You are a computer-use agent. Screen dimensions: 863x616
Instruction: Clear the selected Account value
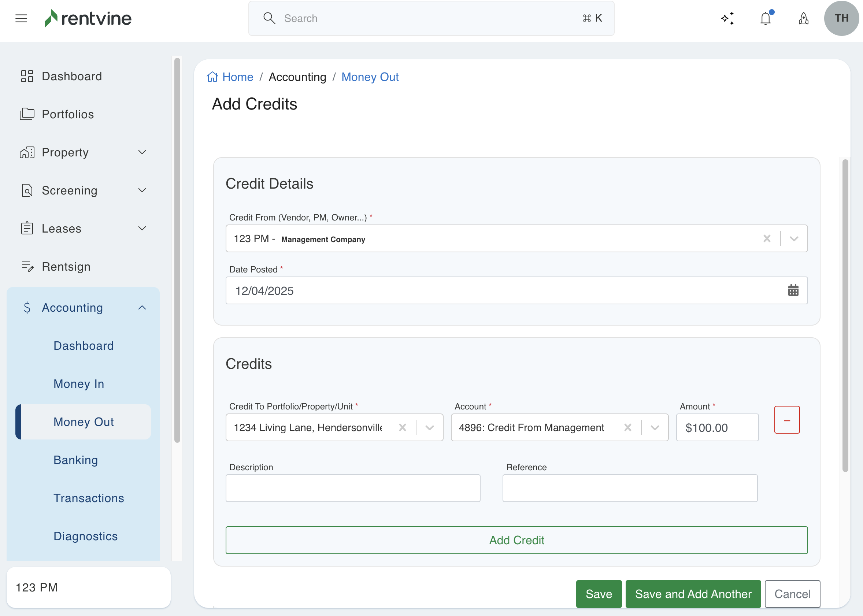point(627,427)
